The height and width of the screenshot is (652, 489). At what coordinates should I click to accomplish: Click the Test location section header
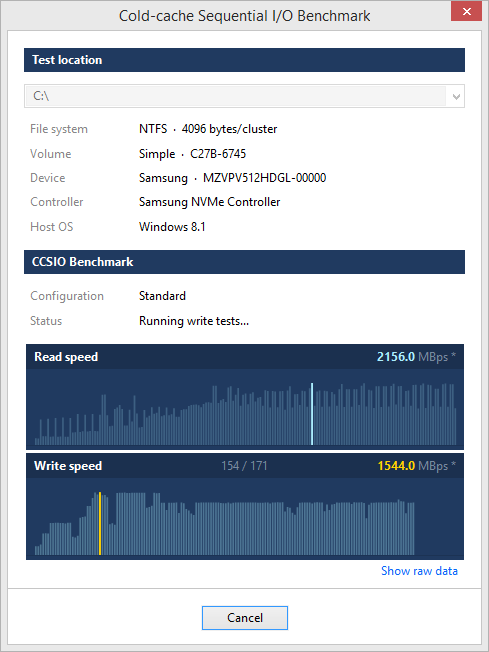pyautogui.click(x=244, y=60)
